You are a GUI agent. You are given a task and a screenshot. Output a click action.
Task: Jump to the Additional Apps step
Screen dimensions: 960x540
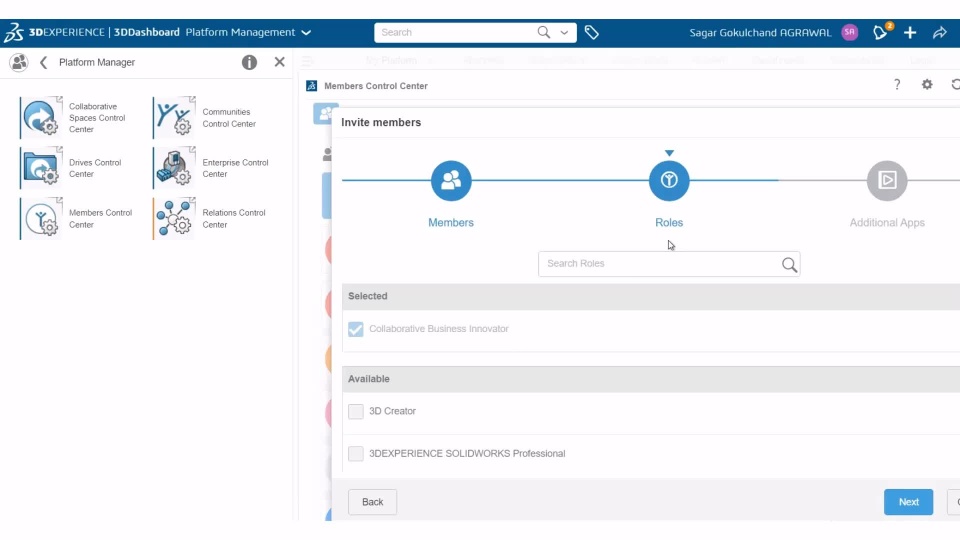[x=887, y=181]
